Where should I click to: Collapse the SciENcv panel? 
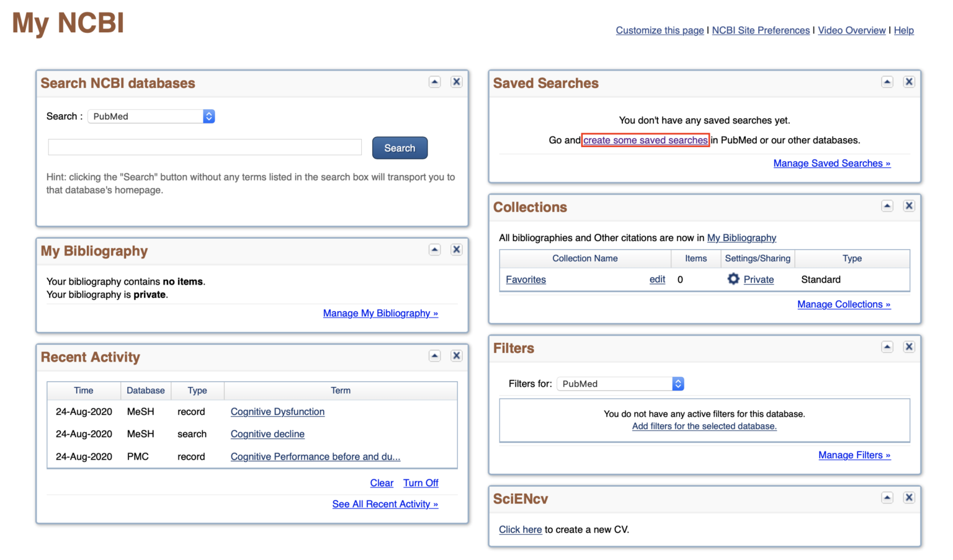click(x=887, y=497)
